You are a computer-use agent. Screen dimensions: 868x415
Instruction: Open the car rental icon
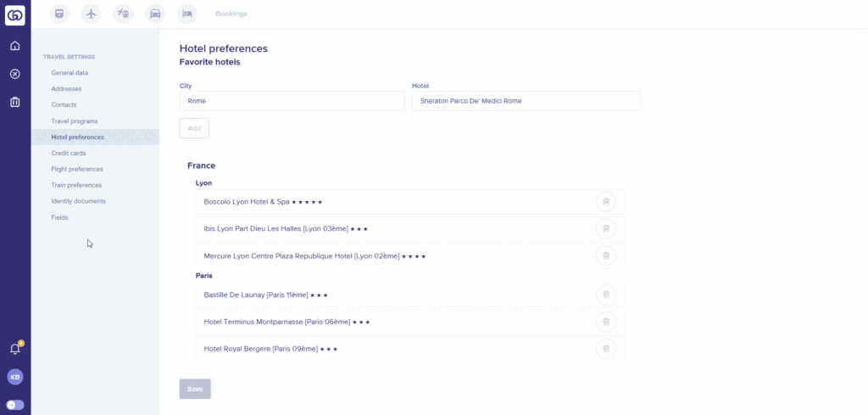pos(155,13)
